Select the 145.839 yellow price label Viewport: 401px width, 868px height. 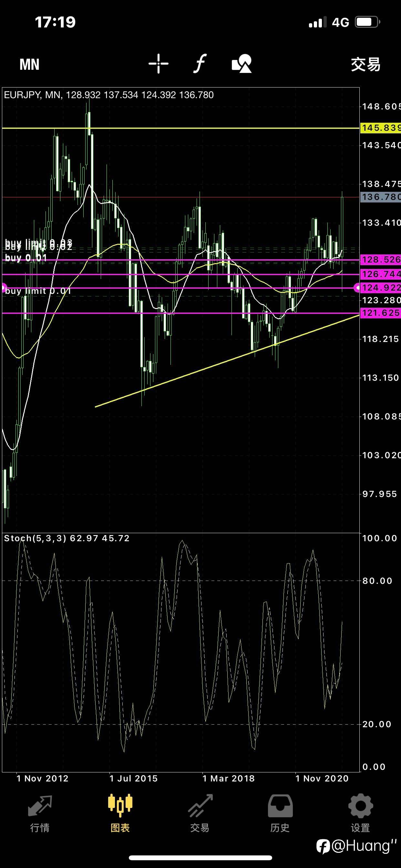click(x=380, y=128)
